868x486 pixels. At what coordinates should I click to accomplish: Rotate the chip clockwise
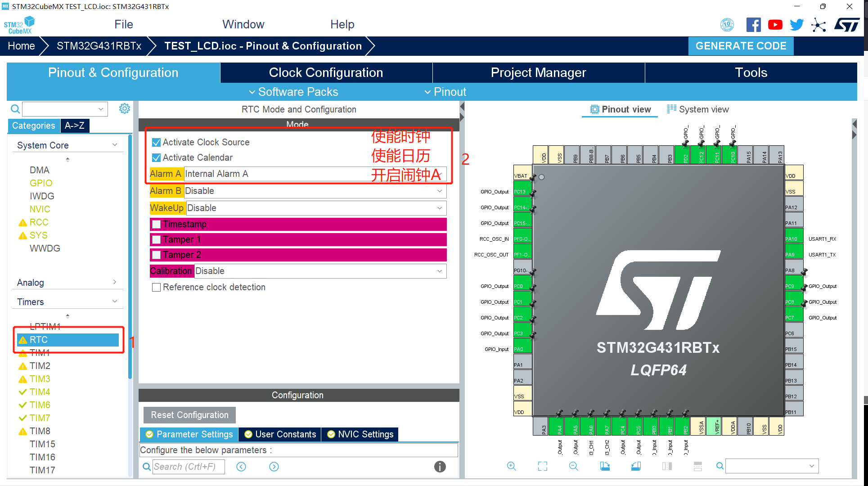tap(605, 466)
